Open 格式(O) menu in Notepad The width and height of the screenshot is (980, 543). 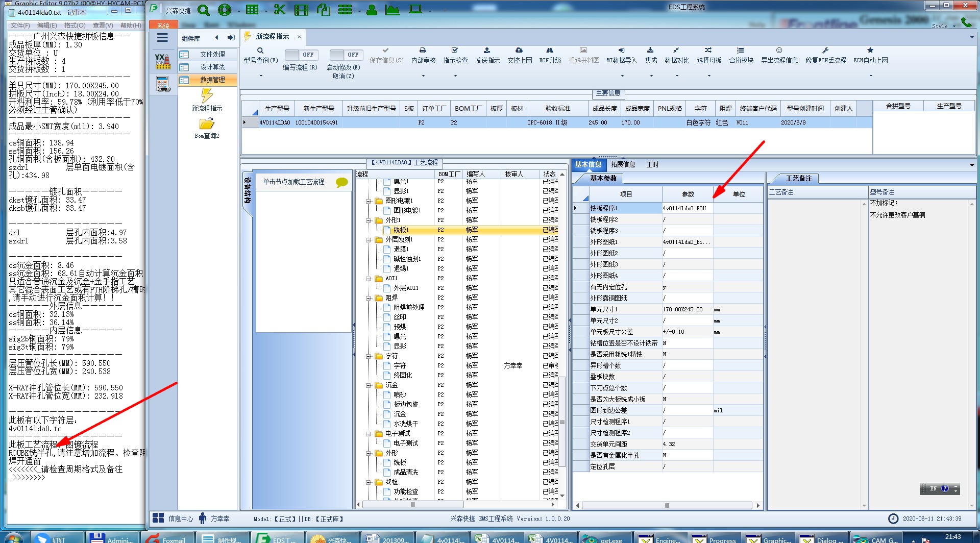pyautogui.click(x=75, y=25)
